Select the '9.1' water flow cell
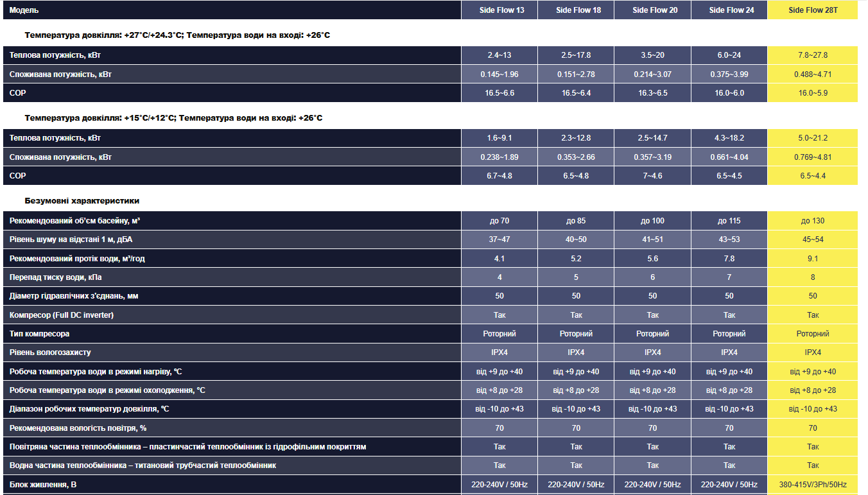Viewport: 868px width, 495px height. click(812, 259)
